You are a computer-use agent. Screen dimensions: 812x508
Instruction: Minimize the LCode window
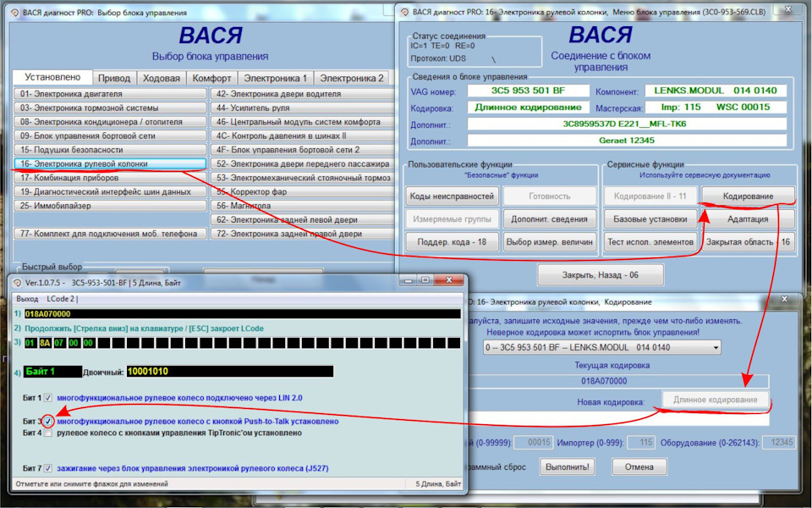[409, 280]
